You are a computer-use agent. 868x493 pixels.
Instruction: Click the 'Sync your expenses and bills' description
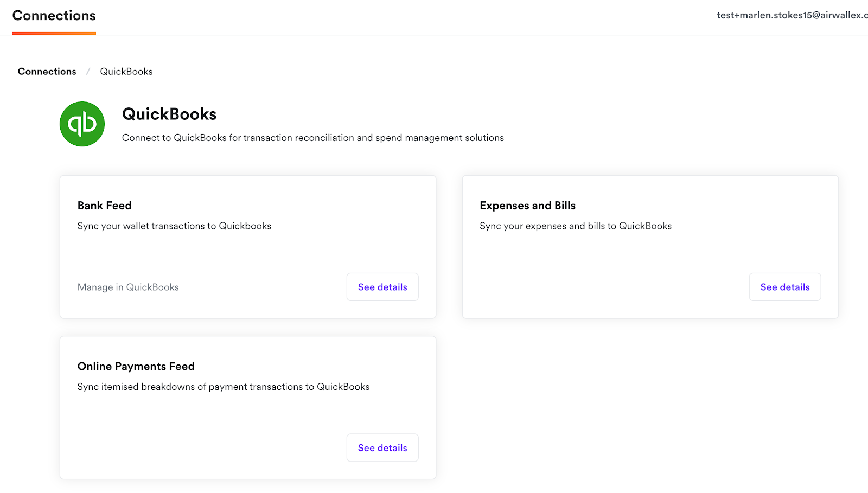click(x=576, y=226)
